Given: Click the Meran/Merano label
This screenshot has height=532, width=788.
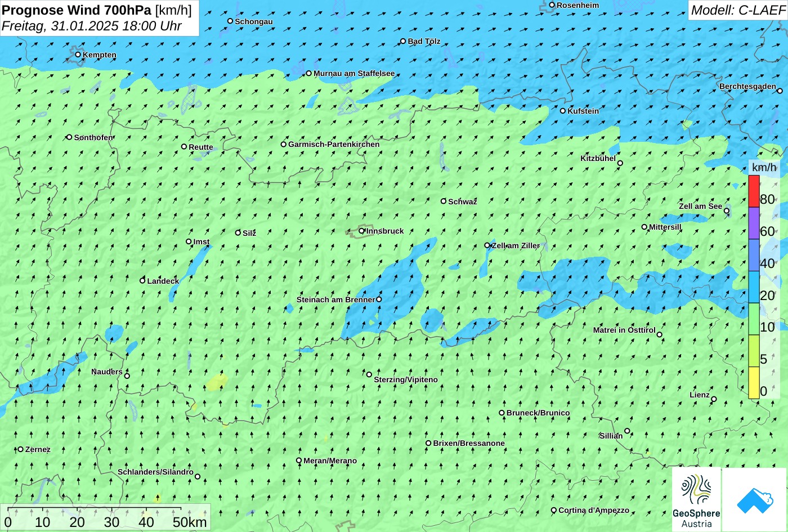Looking at the screenshot, I should point(330,461).
